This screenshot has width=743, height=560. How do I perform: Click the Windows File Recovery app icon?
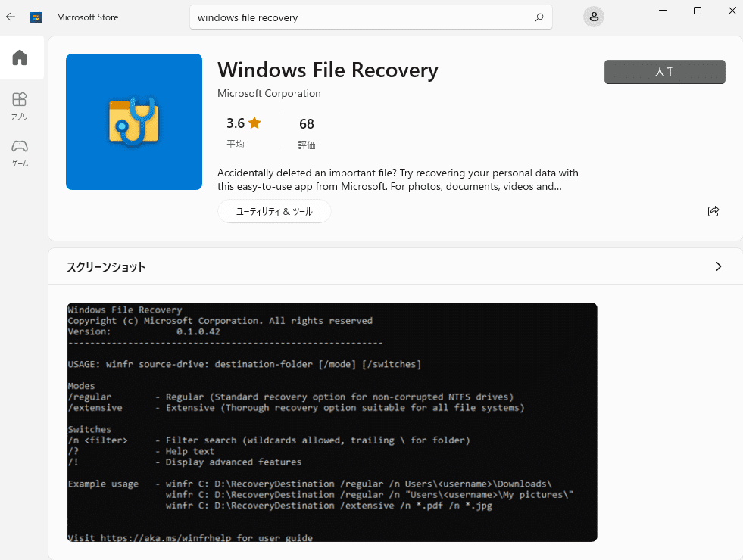(x=134, y=122)
